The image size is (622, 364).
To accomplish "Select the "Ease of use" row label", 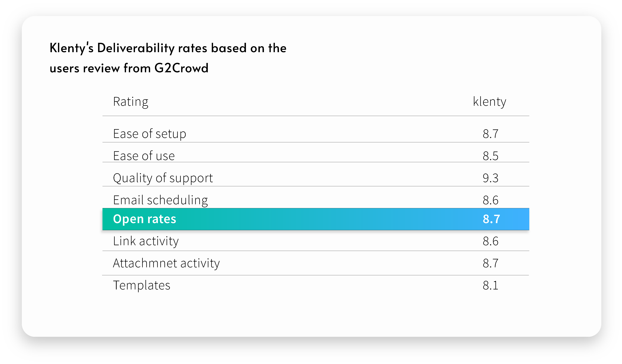I will coord(144,156).
